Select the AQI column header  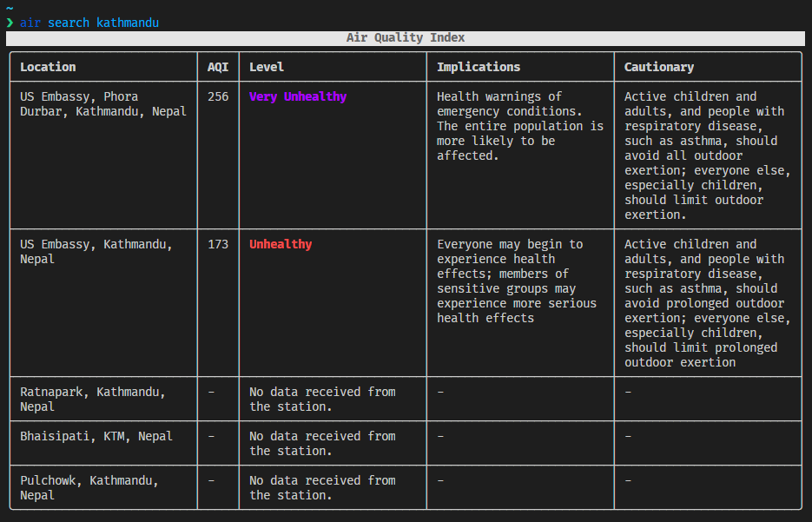pos(217,67)
